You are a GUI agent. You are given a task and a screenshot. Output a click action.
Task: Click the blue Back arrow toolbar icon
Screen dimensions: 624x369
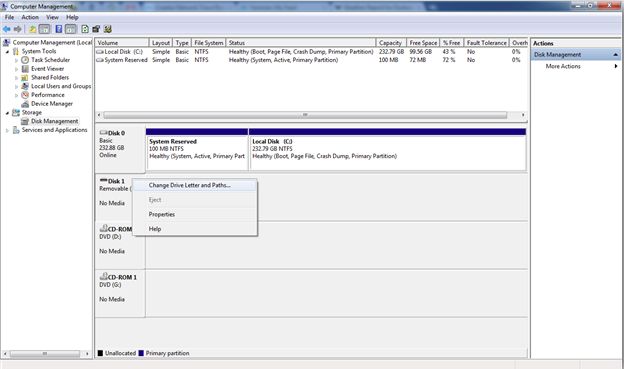click(x=6, y=29)
